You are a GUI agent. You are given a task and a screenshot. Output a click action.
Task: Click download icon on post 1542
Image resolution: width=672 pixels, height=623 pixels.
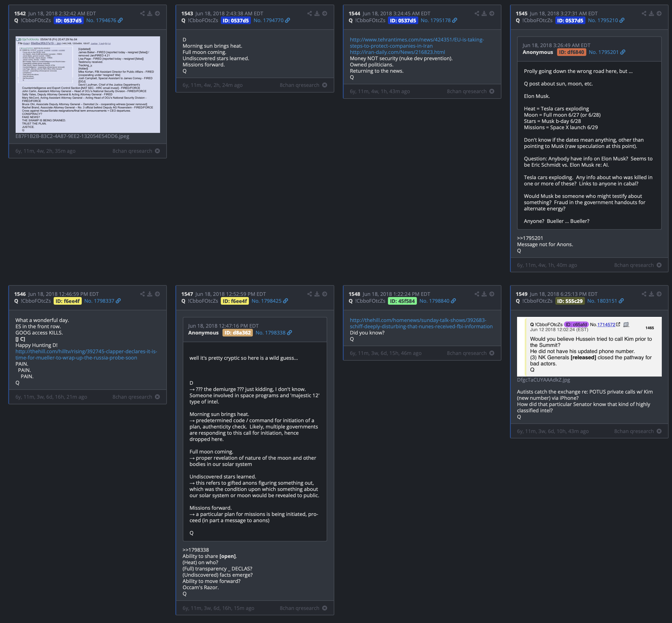[150, 13]
